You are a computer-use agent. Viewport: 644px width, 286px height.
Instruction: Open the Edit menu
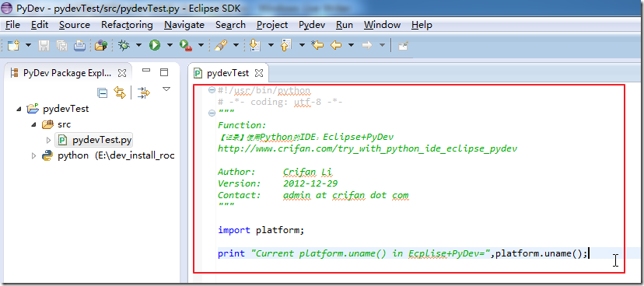tap(40, 25)
